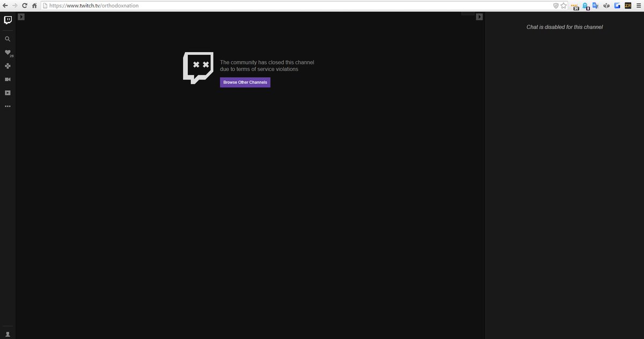The width and height of the screenshot is (644, 339).
Task: Reload the page with the refresh icon
Action: [25, 5]
